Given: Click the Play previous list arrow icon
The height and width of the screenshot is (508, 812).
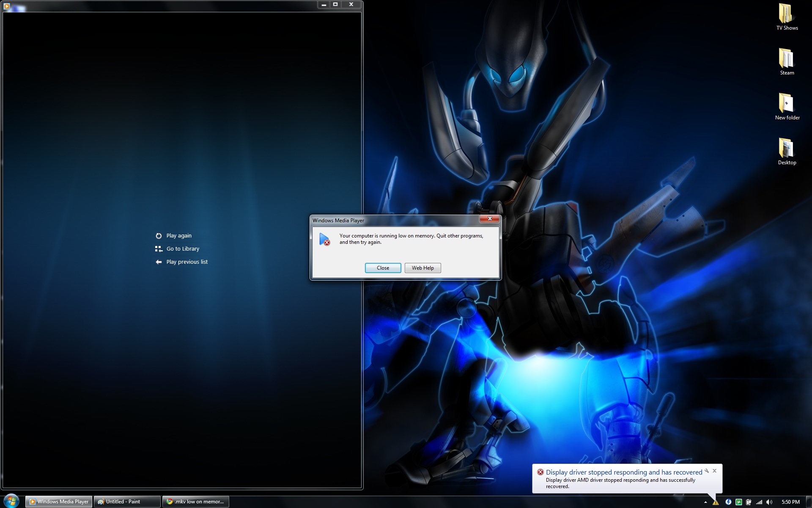Looking at the screenshot, I should [159, 262].
